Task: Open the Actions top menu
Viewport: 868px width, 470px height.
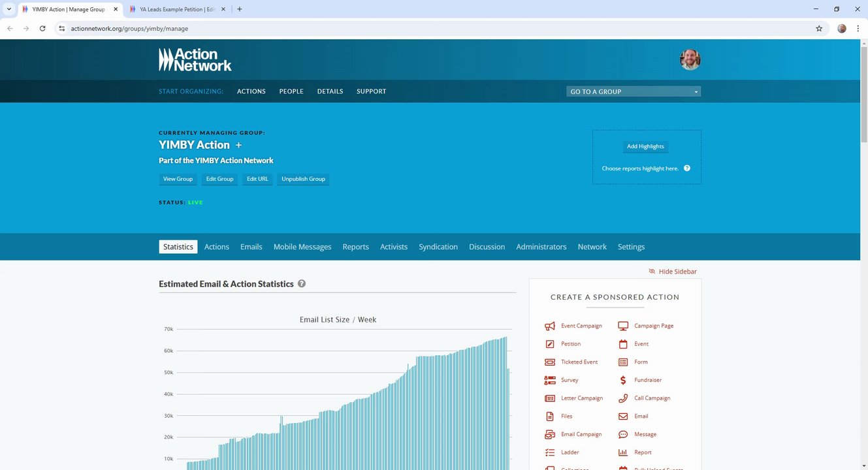Action: tap(251, 91)
